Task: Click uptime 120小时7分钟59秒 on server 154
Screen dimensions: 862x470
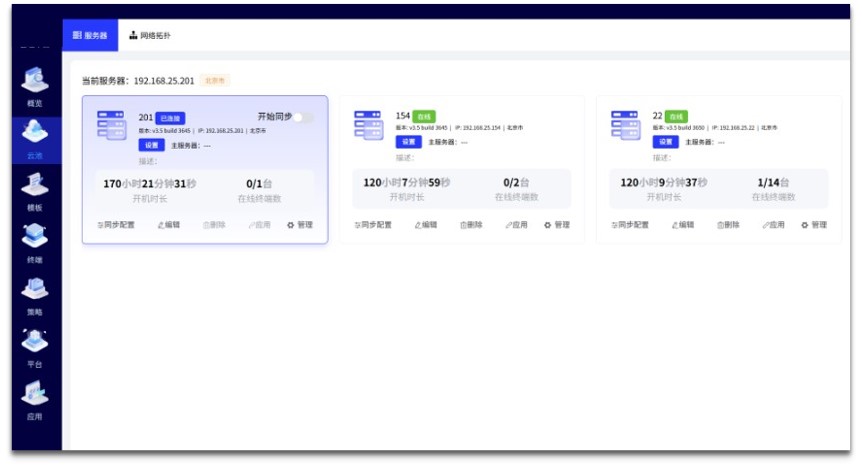Action: coord(407,183)
